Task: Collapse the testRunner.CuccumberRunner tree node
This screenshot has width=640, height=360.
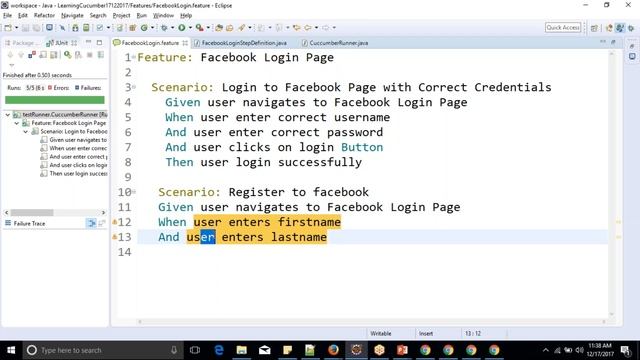Action: pyautogui.click(x=8, y=115)
